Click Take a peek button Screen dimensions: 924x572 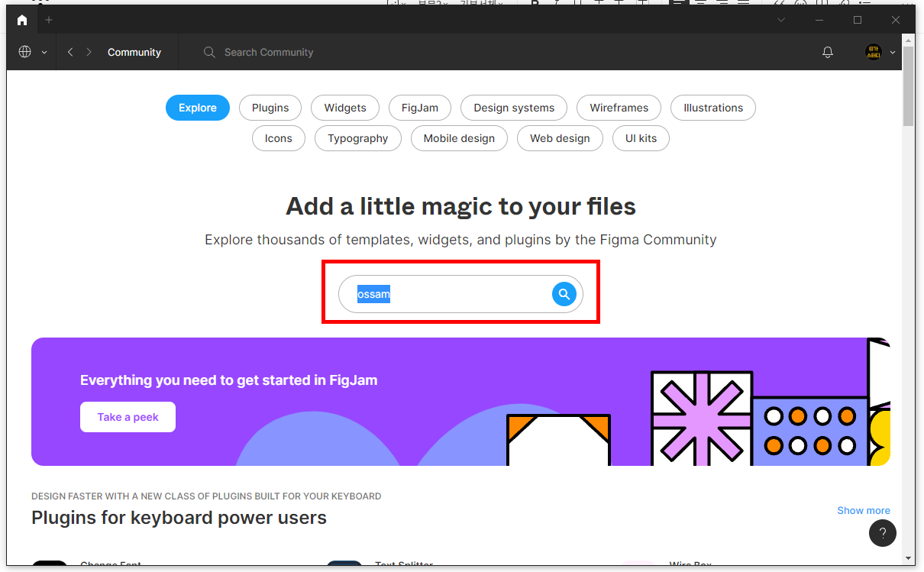click(x=128, y=417)
